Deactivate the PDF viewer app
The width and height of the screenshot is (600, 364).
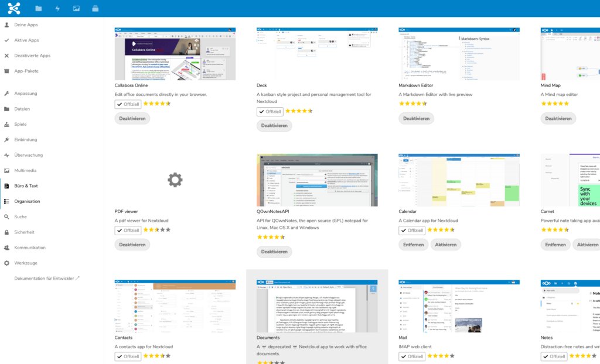132,245
